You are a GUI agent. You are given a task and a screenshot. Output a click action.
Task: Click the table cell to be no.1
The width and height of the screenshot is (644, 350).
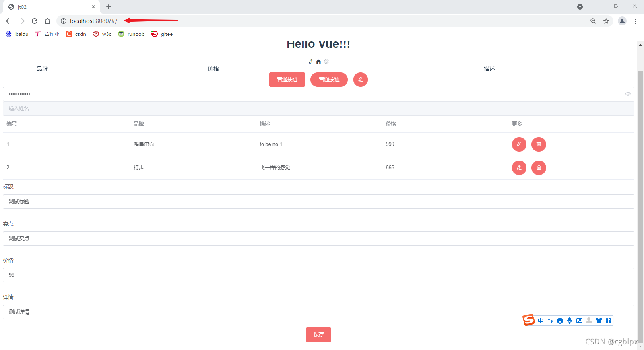click(271, 144)
